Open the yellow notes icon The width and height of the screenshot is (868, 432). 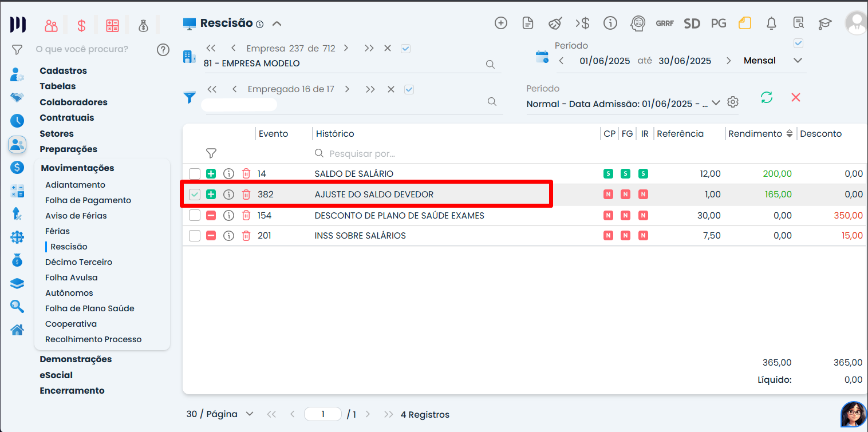[x=744, y=23]
